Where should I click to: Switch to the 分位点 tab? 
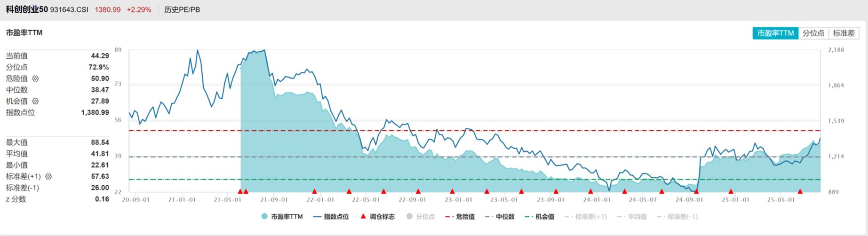813,33
